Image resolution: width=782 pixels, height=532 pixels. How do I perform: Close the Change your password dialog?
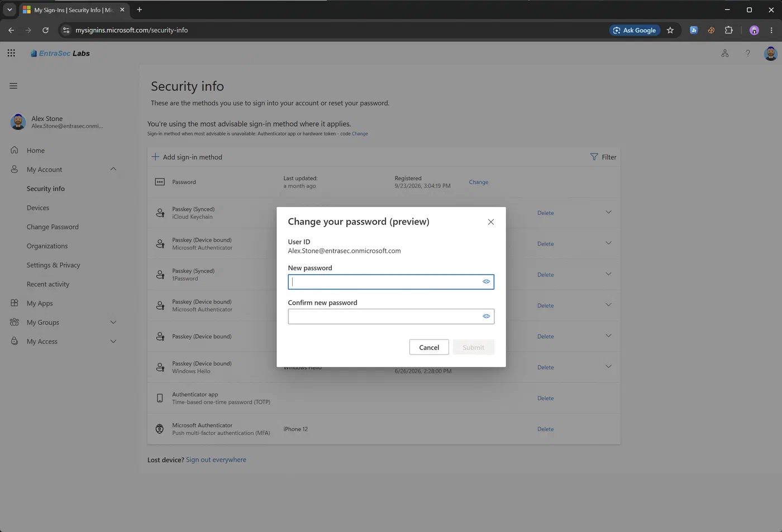(x=491, y=222)
